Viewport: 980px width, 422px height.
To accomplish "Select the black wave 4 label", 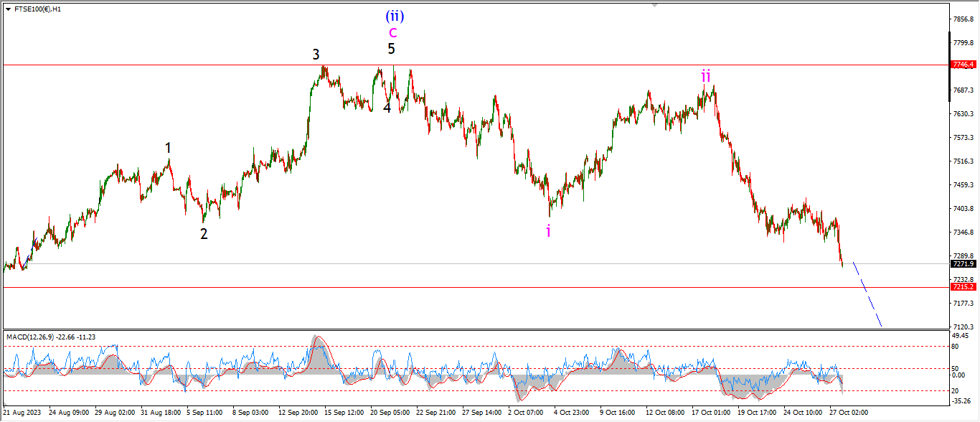I will 387,108.
